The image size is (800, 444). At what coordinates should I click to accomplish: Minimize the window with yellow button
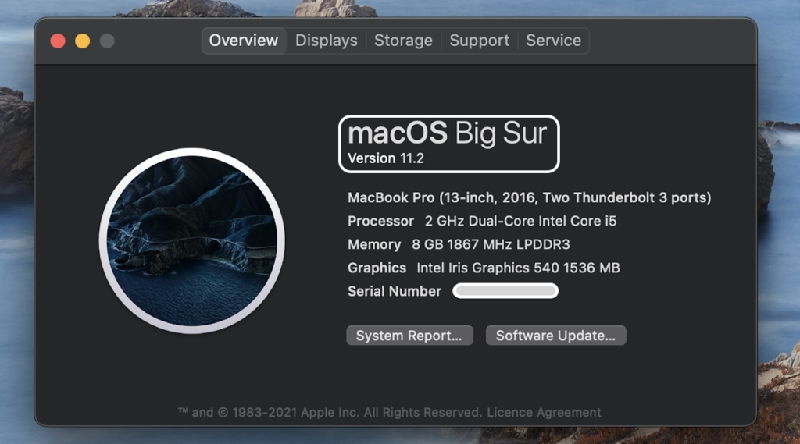point(83,41)
